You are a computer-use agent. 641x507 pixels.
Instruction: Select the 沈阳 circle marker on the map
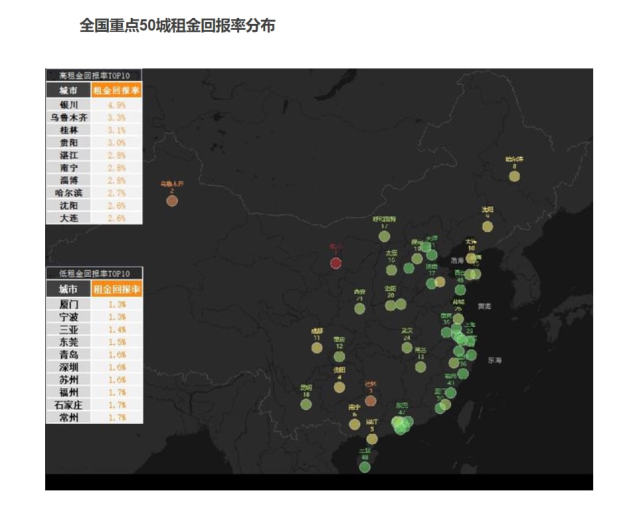[487, 227]
